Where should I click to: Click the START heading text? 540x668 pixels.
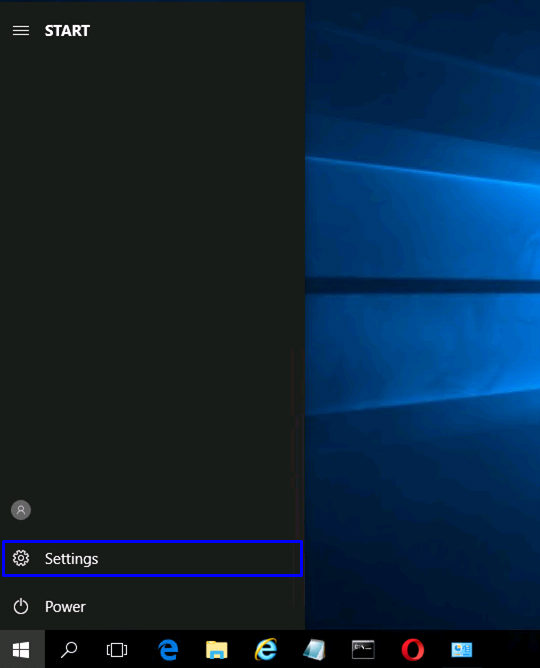67,31
